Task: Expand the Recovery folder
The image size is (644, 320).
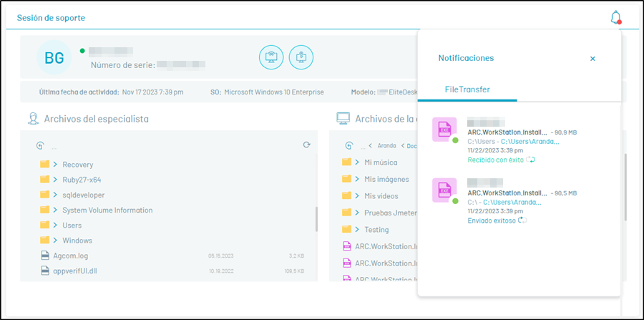Action: click(54, 165)
